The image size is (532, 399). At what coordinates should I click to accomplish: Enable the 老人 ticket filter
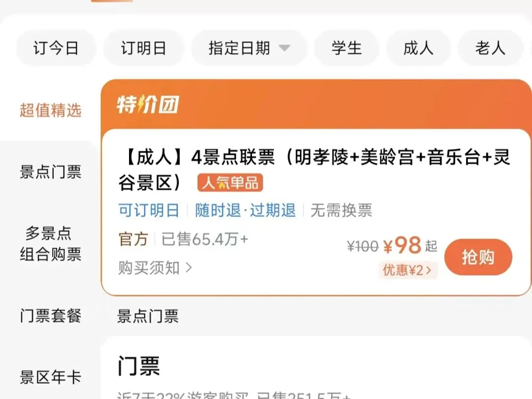[490, 48]
